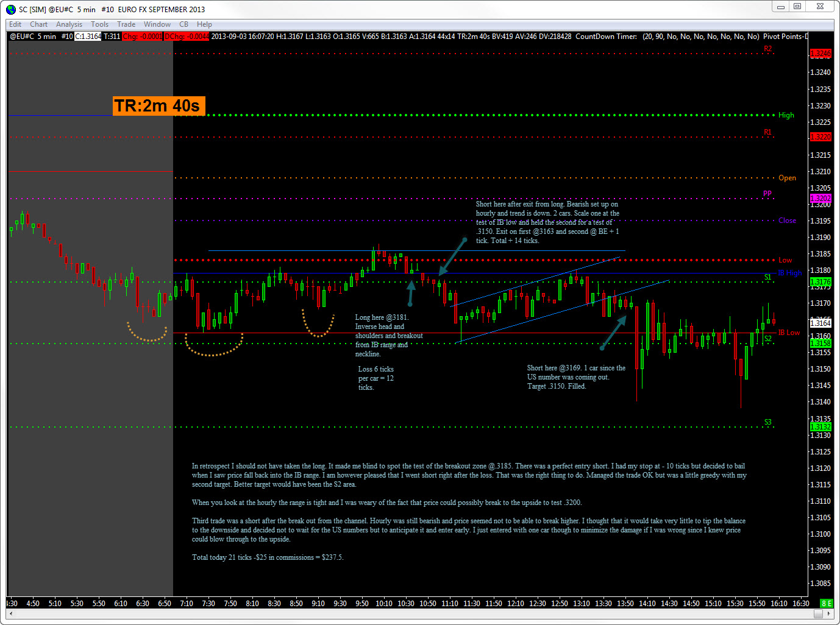
Task: Click the T:311 header value
Action: 112,37
